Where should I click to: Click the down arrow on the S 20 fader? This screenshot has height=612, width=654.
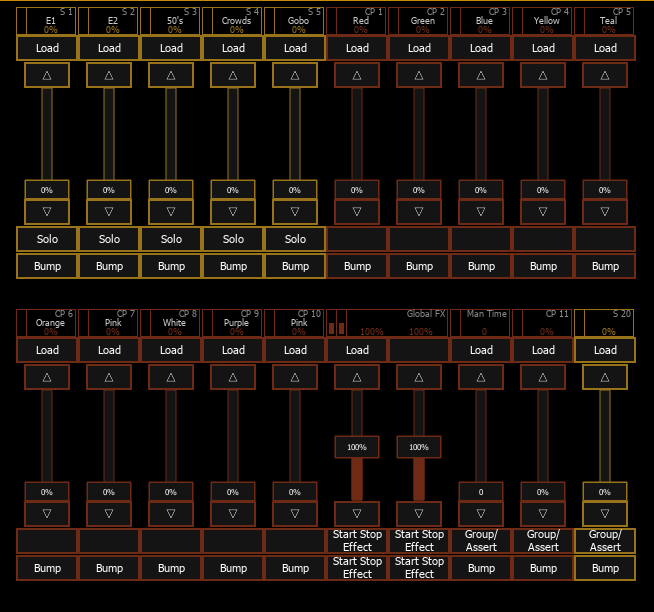pyautogui.click(x=605, y=514)
